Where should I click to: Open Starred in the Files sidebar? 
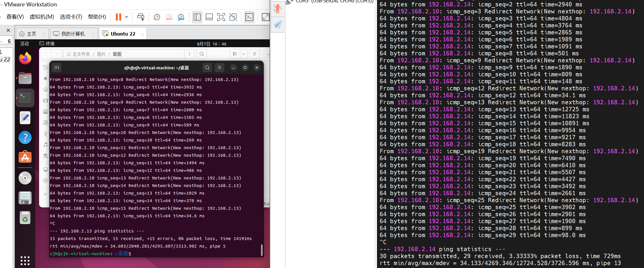45,78
